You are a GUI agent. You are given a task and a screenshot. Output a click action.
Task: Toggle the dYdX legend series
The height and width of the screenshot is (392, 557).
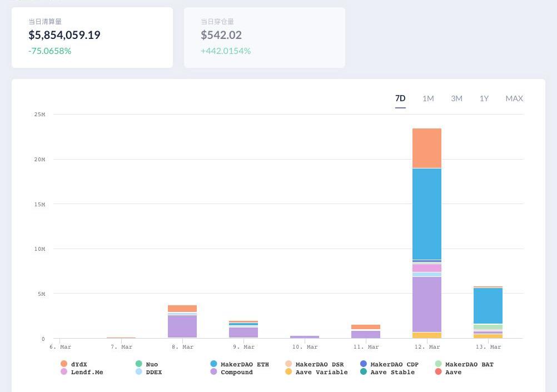(78, 364)
